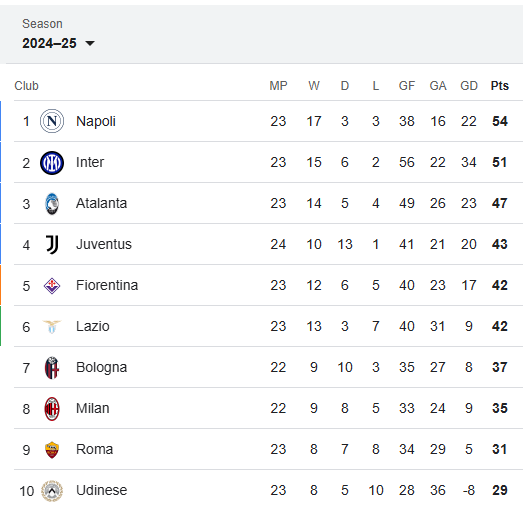
Task: Click the Bologna club crest icon
Action: tap(52, 368)
